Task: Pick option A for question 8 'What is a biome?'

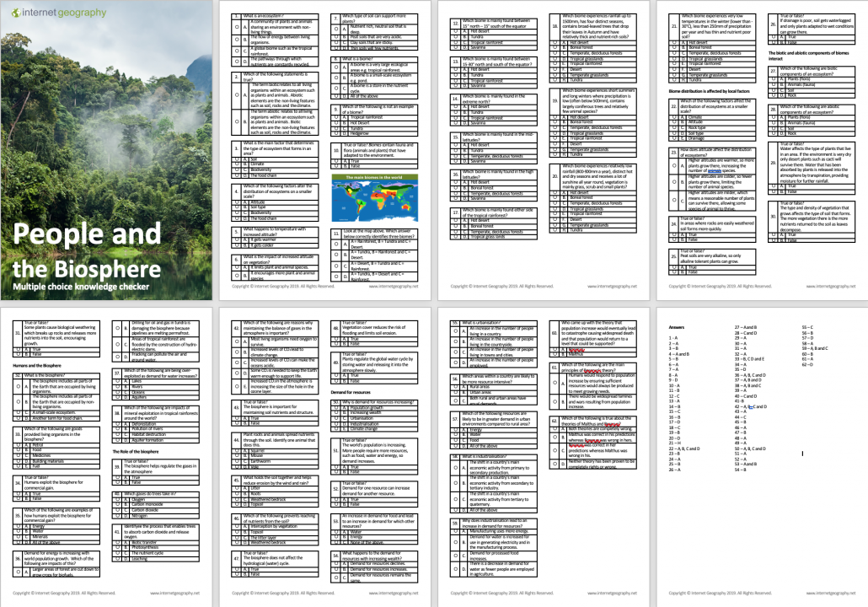Action: tap(336, 67)
